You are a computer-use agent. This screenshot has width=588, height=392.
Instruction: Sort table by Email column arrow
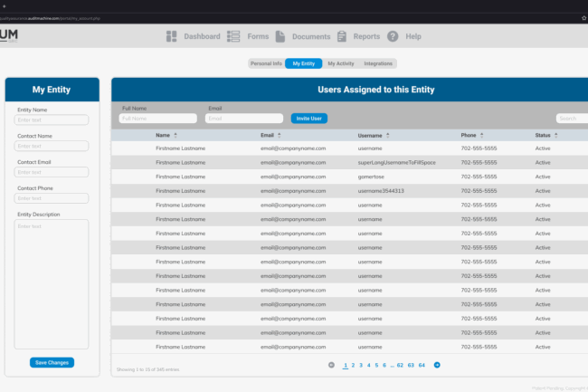[280, 135]
